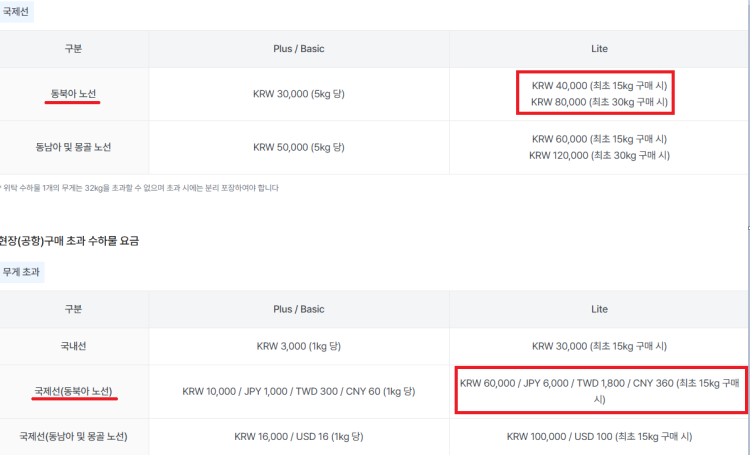Viewport: 750px width, 455px height.
Task: Click the KRW 120,000 최초 30kg price text
Action: (599, 155)
